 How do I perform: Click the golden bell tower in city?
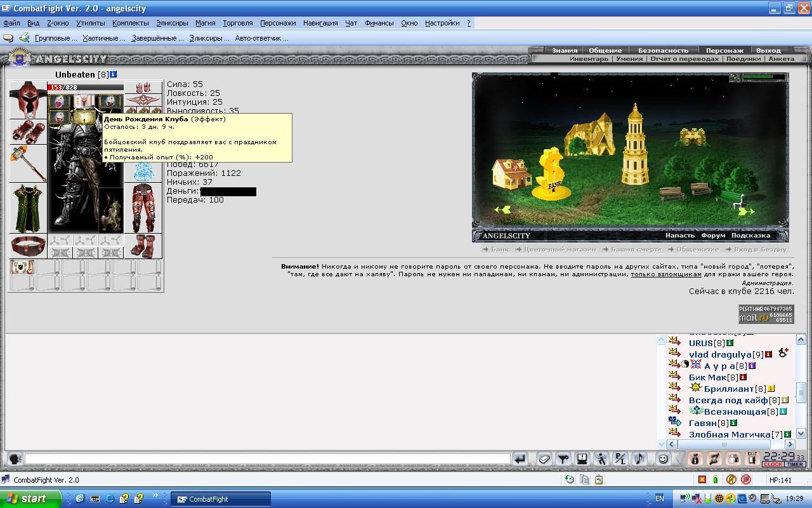pyautogui.click(x=636, y=145)
